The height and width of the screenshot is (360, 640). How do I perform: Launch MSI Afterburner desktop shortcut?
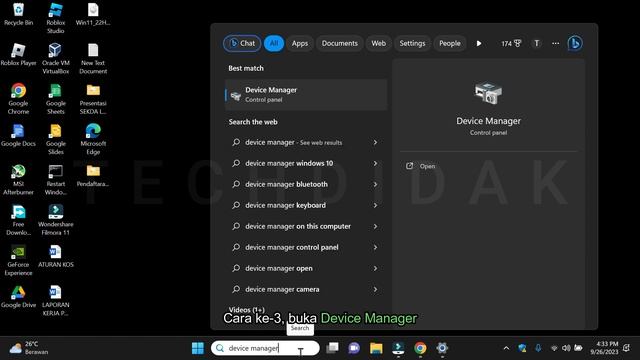18,180
